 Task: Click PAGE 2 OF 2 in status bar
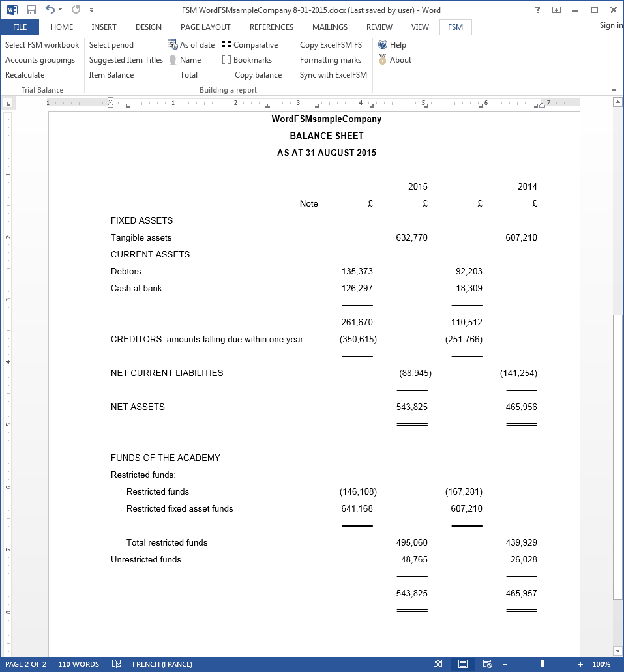pyautogui.click(x=25, y=664)
